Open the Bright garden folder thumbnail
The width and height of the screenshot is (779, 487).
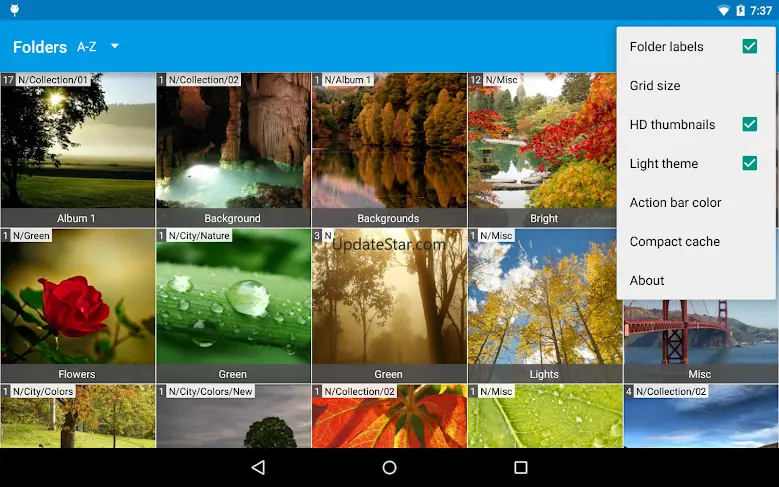tap(542, 150)
